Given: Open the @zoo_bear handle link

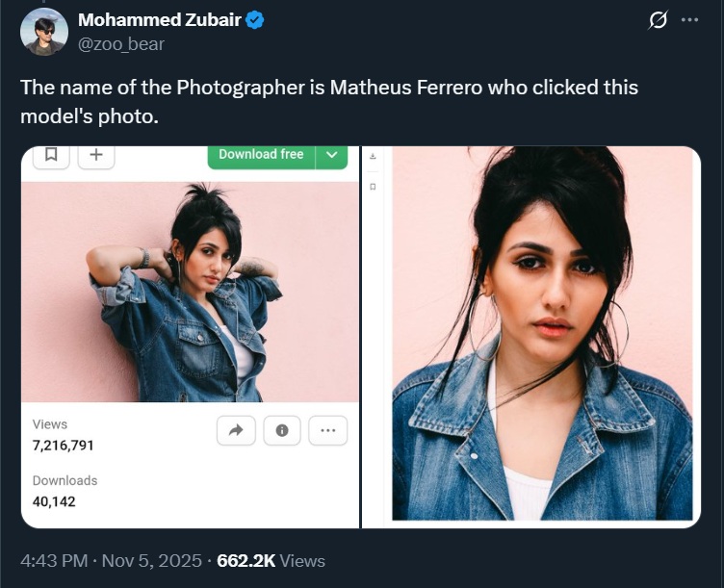Looking at the screenshot, I should pyautogui.click(x=120, y=43).
